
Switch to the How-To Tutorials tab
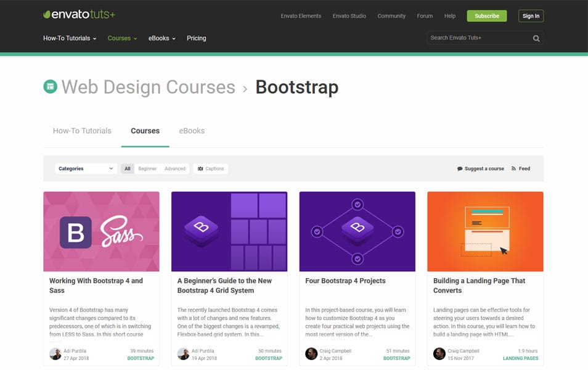point(82,131)
